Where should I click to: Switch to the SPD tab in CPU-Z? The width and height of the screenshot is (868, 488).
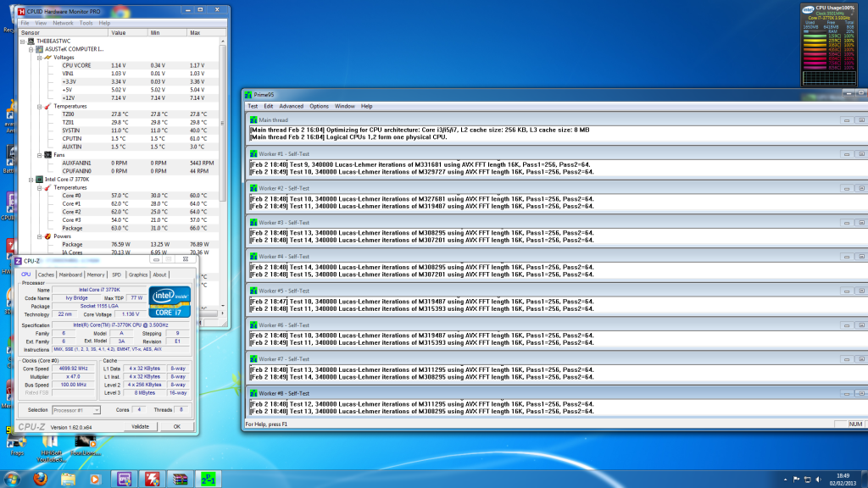tap(116, 274)
